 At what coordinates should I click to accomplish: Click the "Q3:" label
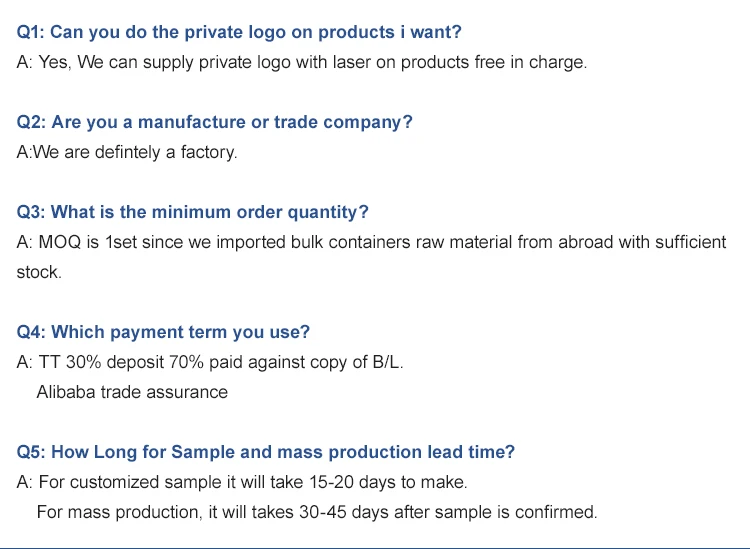click(x=31, y=212)
